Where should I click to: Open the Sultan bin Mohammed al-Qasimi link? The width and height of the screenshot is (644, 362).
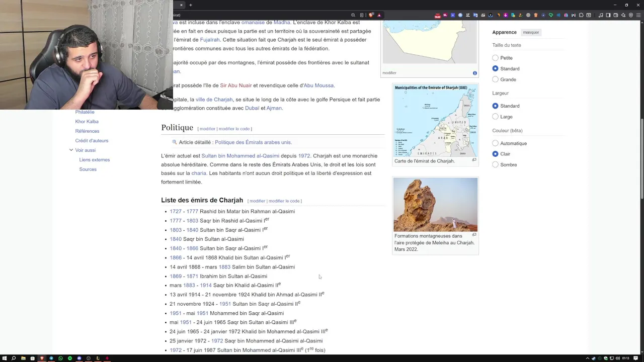pos(240,156)
